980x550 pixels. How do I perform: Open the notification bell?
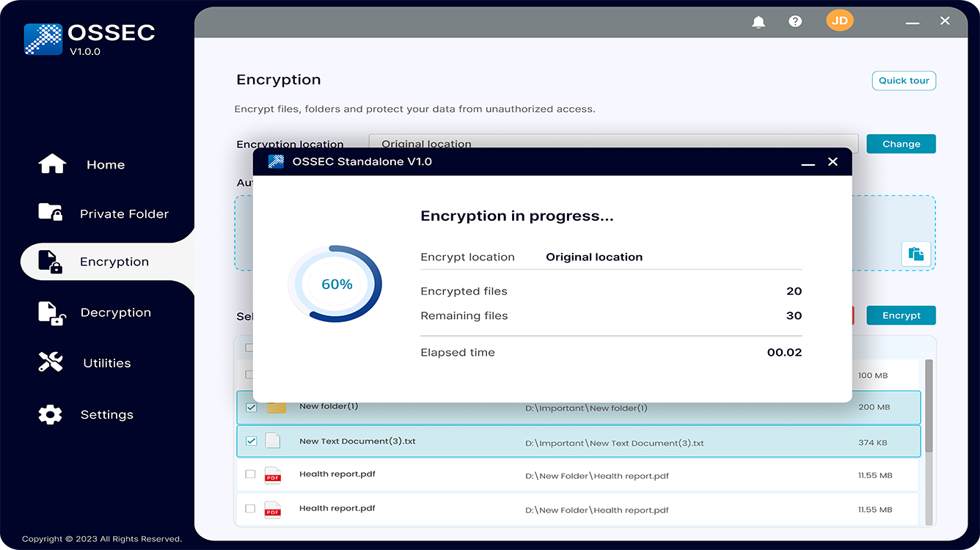[758, 21]
